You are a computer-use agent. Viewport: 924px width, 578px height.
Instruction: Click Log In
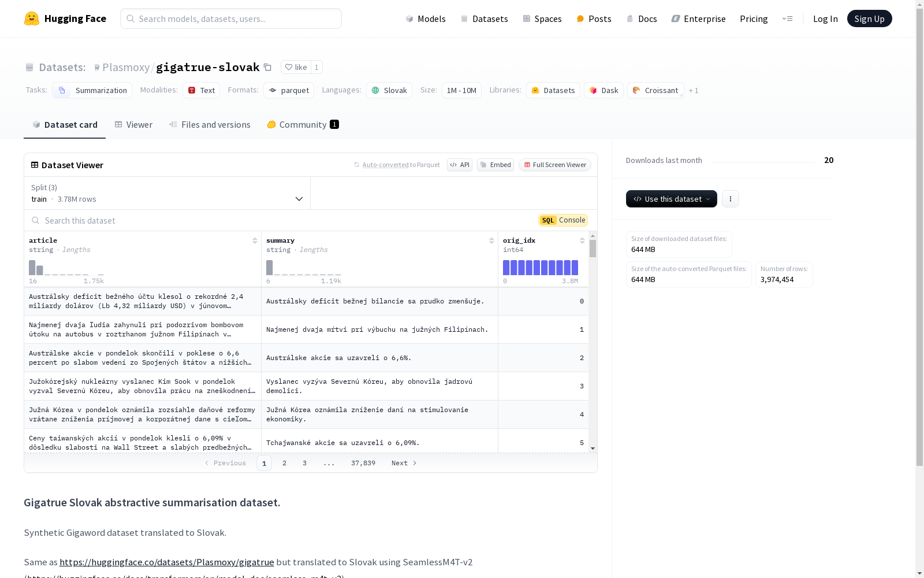[x=825, y=18]
